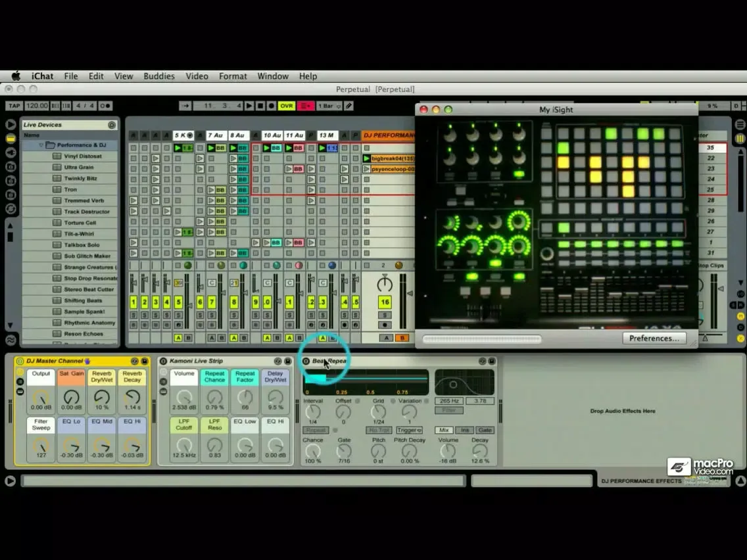Show macro controls on DJ Master Channel rack
The height and width of the screenshot is (560, 747).
click(x=20, y=372)
